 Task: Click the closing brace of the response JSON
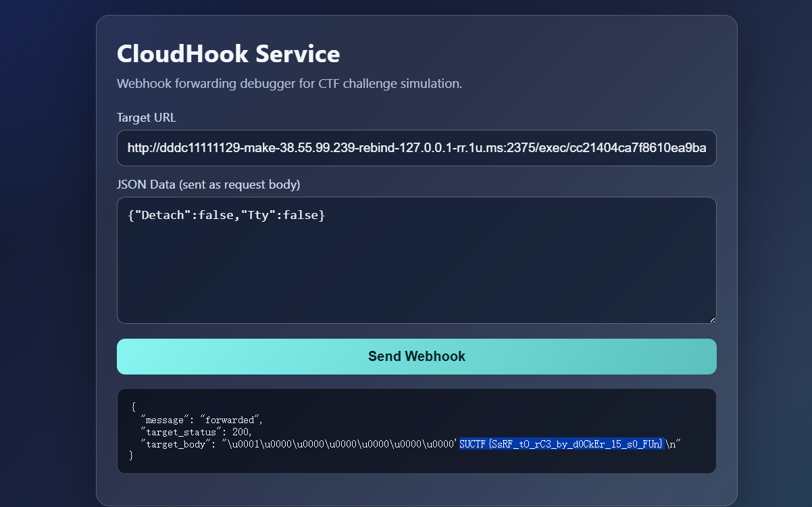point(132,456)
